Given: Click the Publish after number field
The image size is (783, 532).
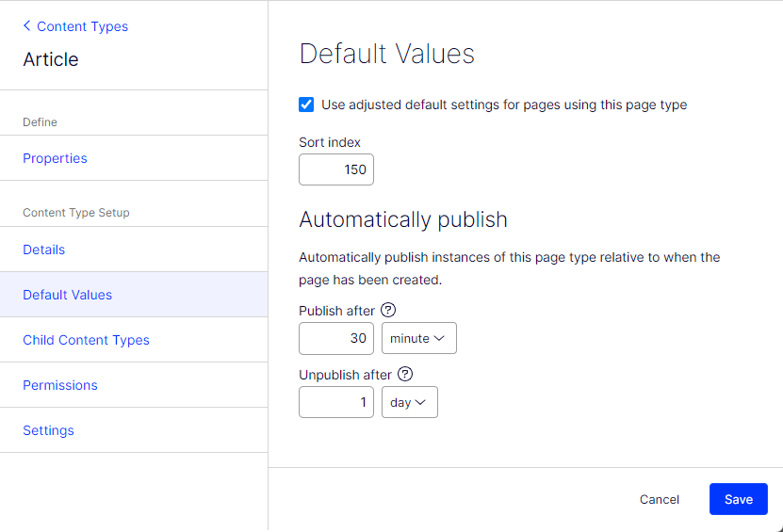Looking at the screenshot, I should (x=336, y=338).
